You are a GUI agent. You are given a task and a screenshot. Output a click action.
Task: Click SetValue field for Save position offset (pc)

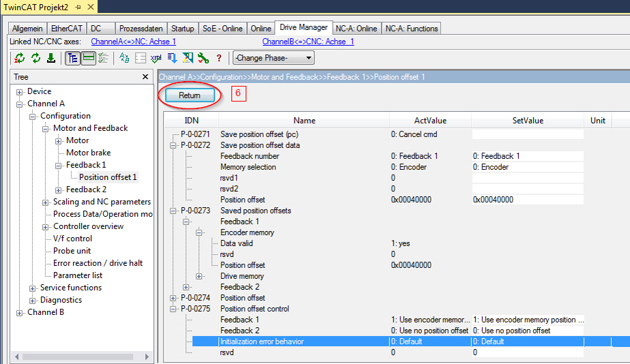(x=528, y=134)
